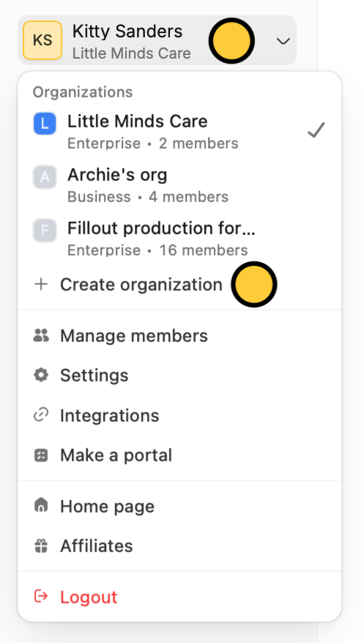Expand the account switcher chevron

coord(283,41)
